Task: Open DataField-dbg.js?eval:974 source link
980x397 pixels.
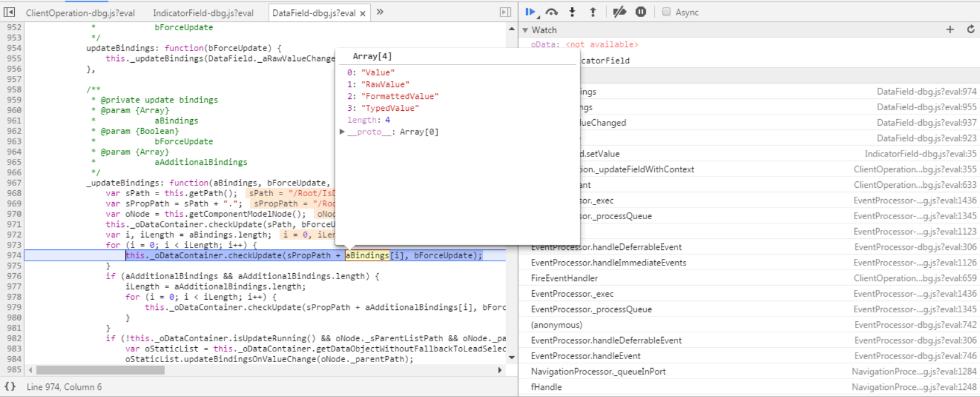Action: click(927, 91)
